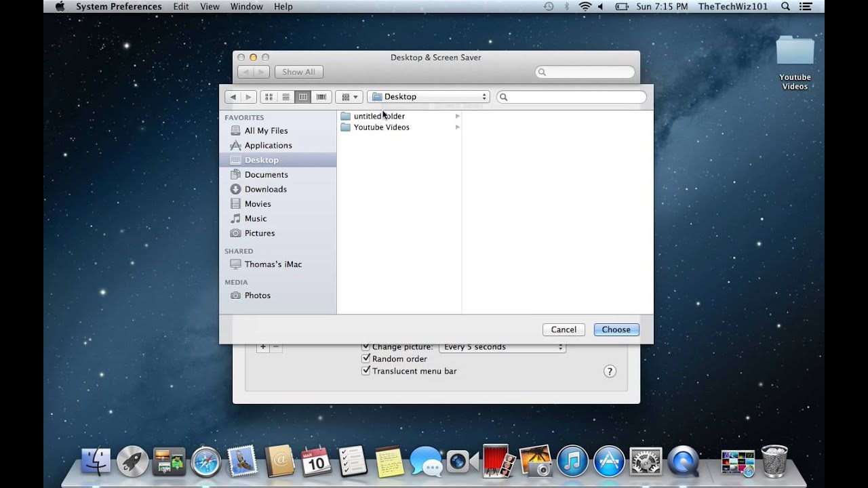Open Messages from the Dock

(x=426, y=462)
